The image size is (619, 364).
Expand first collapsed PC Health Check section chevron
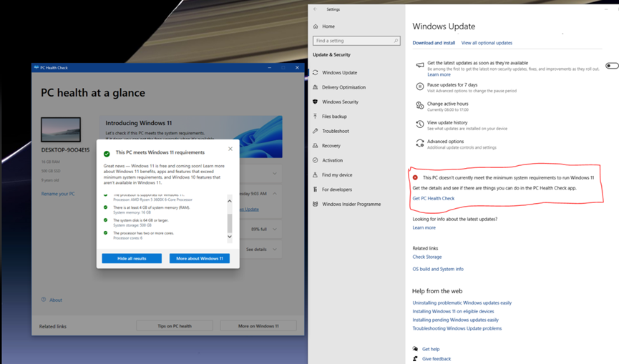[x=274, y=173]
